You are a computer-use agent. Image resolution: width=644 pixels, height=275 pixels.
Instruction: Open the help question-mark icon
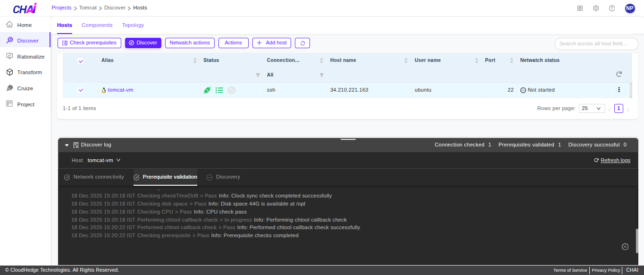612,8
